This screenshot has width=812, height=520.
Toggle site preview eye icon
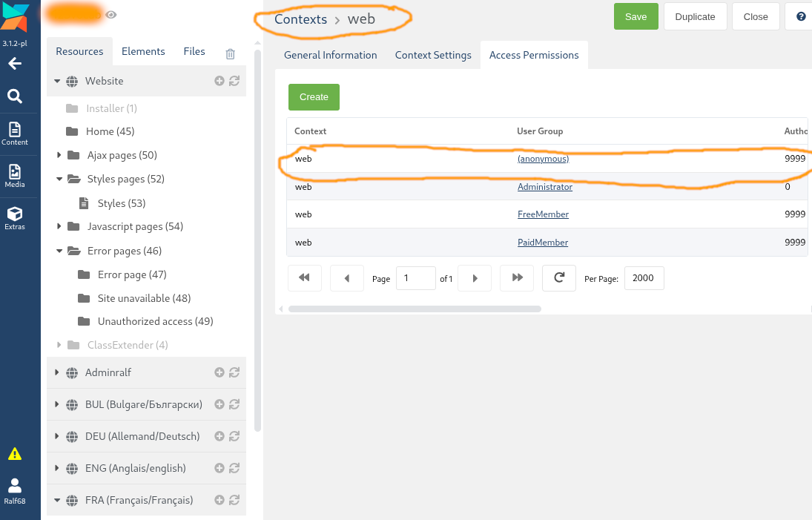(110, 15)
